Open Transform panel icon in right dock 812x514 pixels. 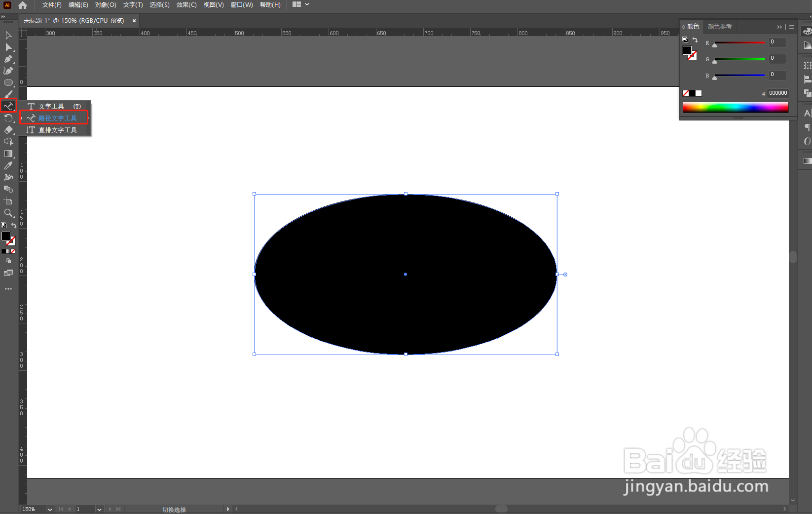tap(807, 65)
